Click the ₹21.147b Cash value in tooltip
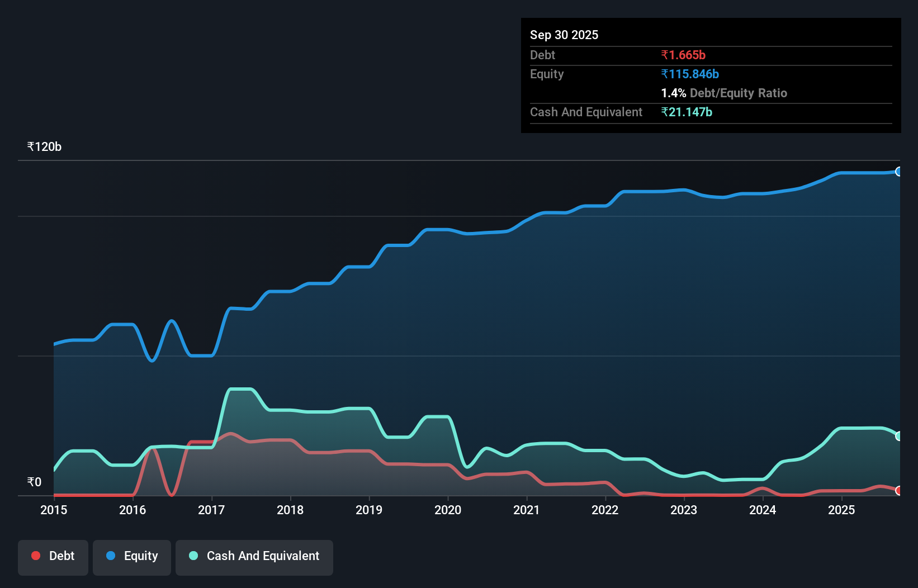This screenshot has width=918, height=588. [x=687, y=112]
